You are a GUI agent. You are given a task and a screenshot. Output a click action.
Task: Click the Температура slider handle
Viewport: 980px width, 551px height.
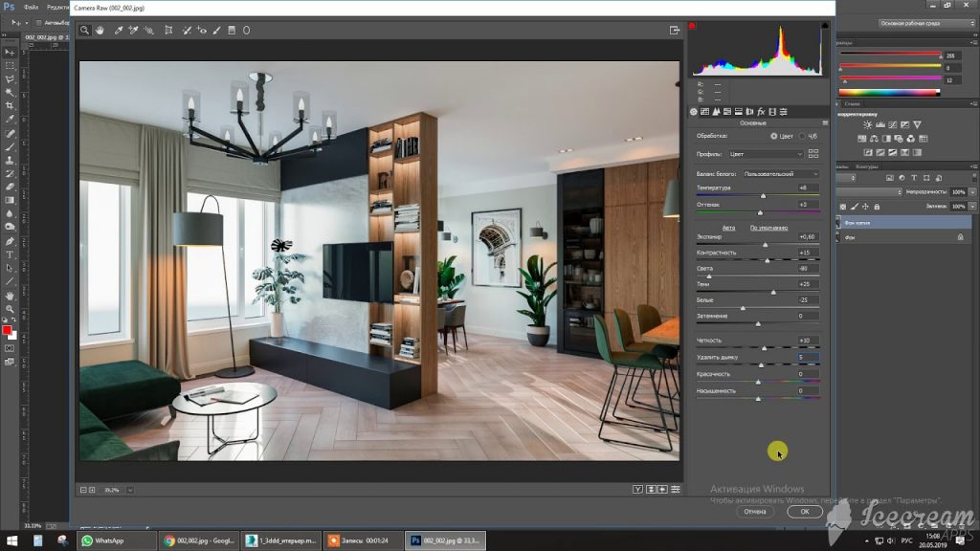[x=763, y=196]
